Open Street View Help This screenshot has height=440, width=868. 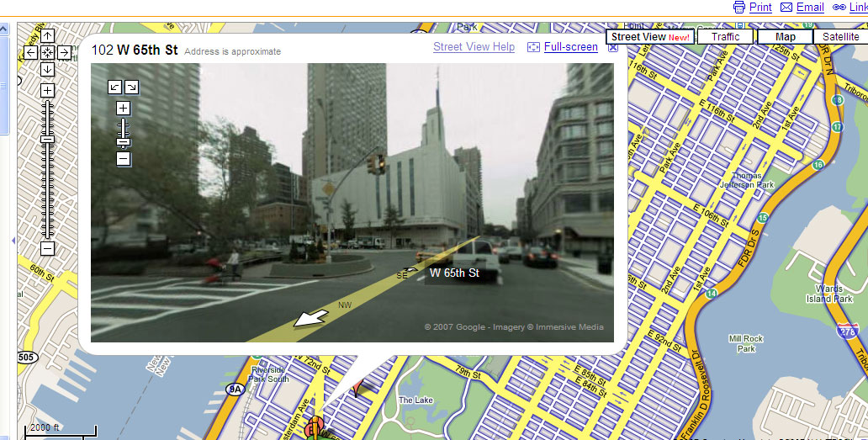point(474,47)
